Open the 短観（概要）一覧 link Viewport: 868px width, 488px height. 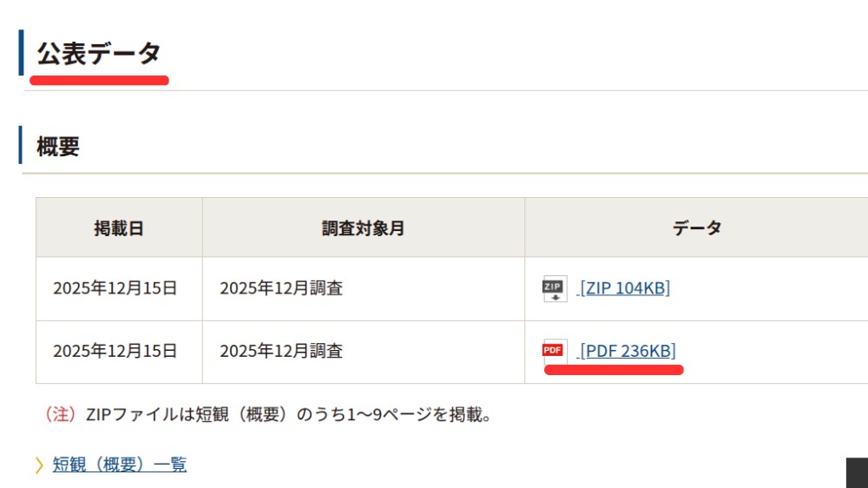pyautogui.click(x=120, y=465)
